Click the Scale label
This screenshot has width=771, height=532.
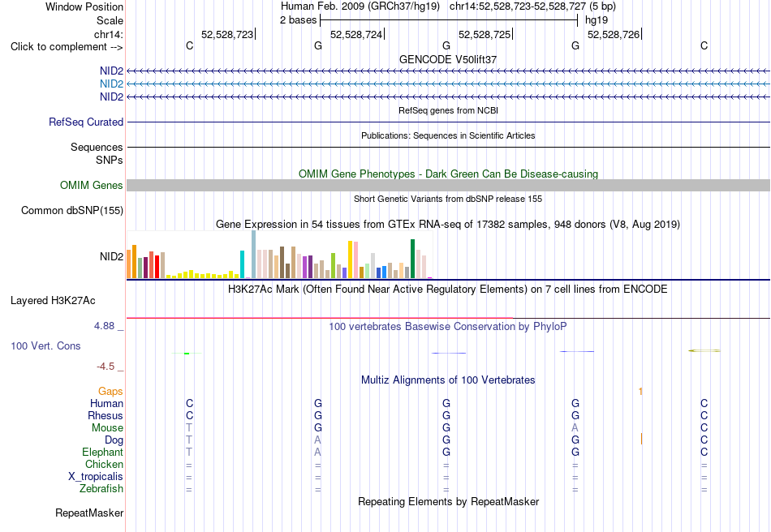[110, 20]
